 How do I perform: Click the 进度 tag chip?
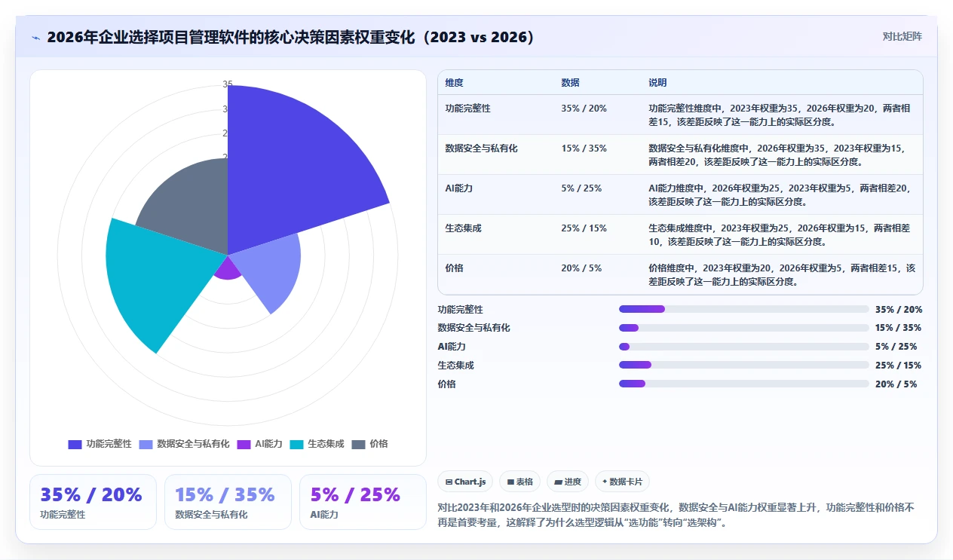click(568, 482)
